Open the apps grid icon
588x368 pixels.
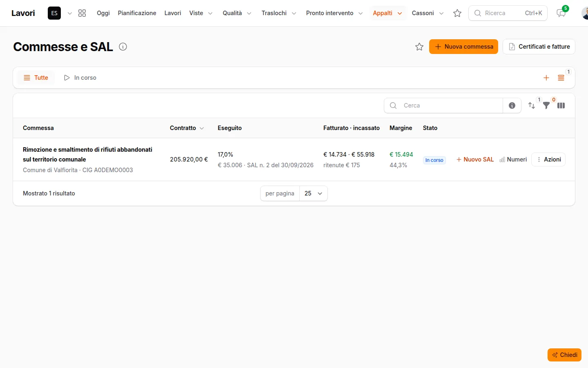point(82,13)
